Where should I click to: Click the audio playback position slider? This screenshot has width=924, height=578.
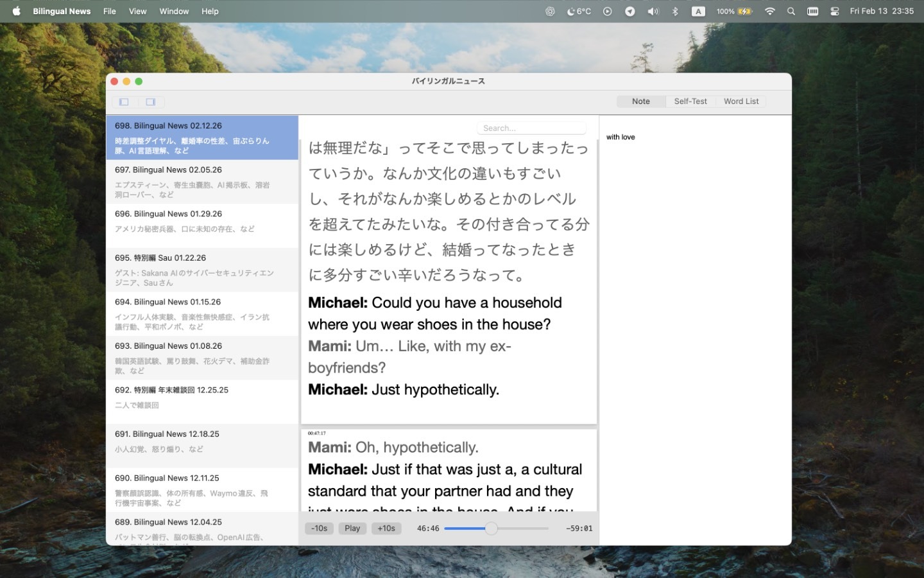pyautogui.click(x=492, y=529)
